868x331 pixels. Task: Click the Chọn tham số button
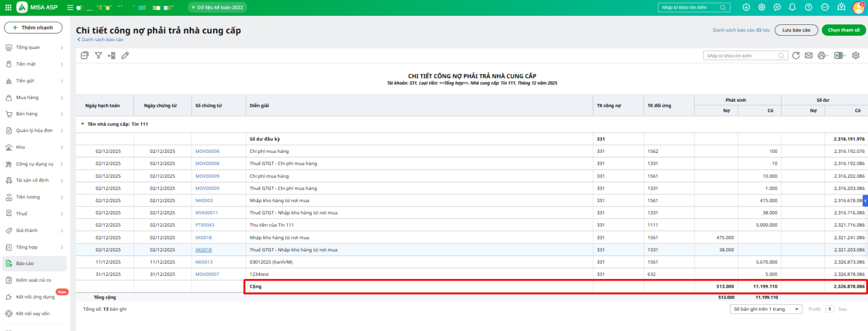click(843, 30)
